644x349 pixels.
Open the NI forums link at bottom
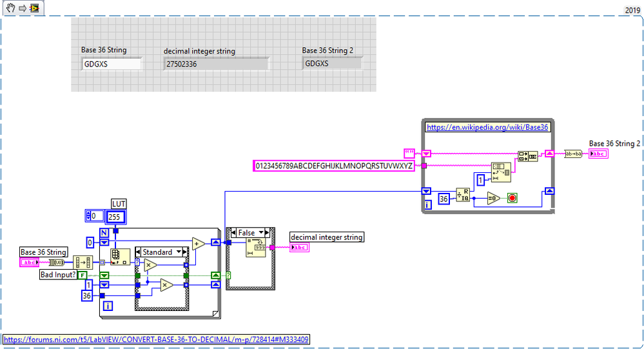[x=156, y=339]
